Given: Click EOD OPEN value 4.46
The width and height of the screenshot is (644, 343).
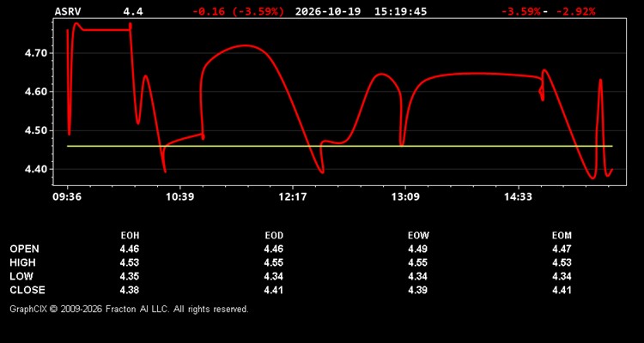Looking at the screenshot, I should [x=274, y=249].
